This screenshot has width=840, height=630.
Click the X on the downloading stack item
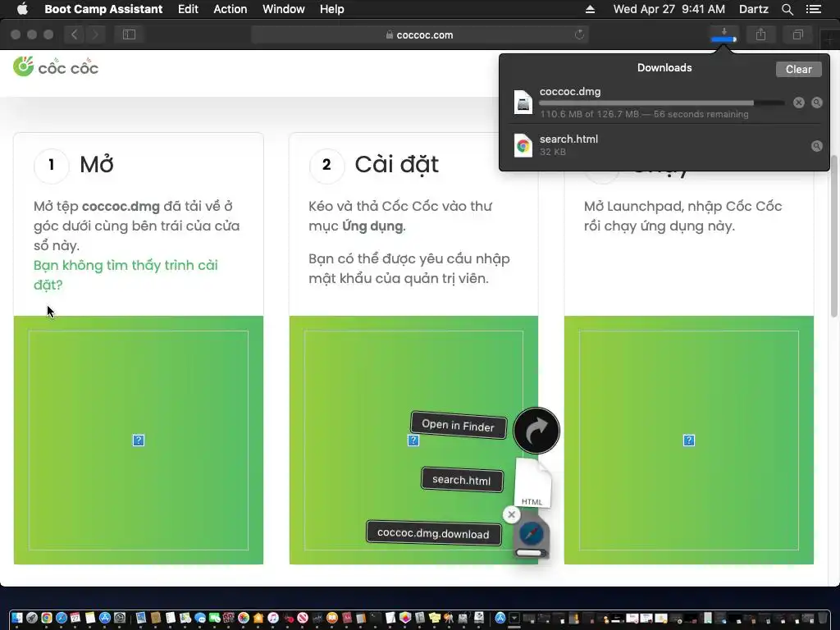pos(512,515)
